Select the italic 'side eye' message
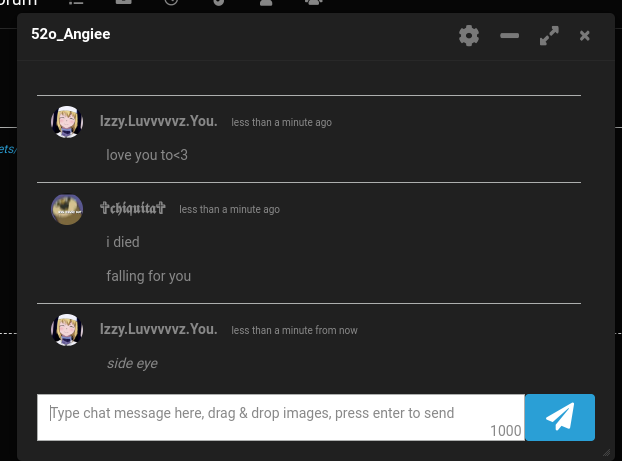Screen dimensions: 622x461 (x=132, y=363)
